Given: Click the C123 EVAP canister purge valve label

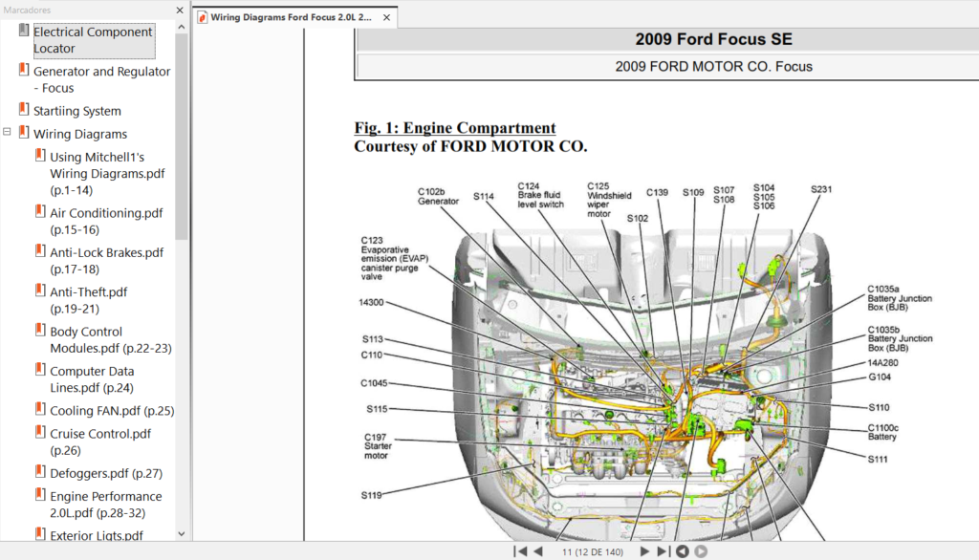Looking at the screenshot, I should click(x=395, y=258).
